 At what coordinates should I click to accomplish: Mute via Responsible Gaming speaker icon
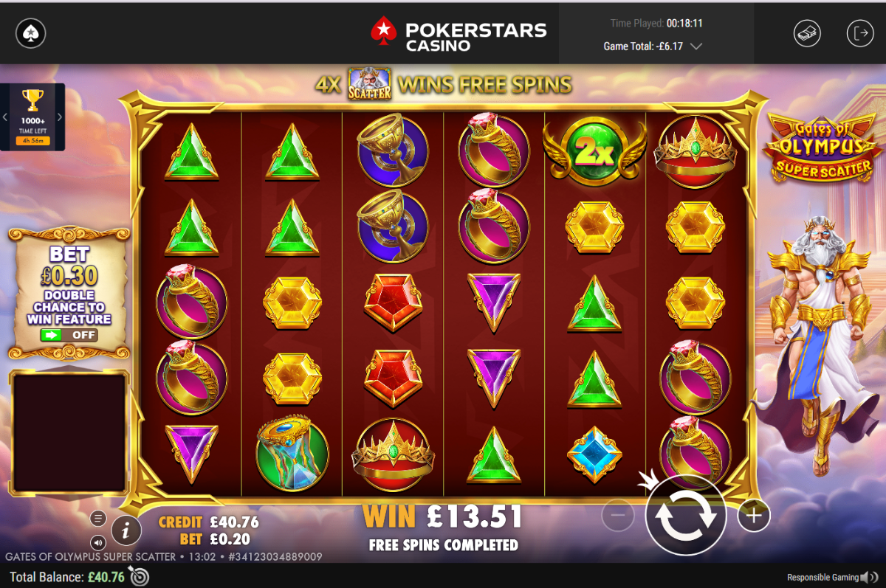pos(873,577)
